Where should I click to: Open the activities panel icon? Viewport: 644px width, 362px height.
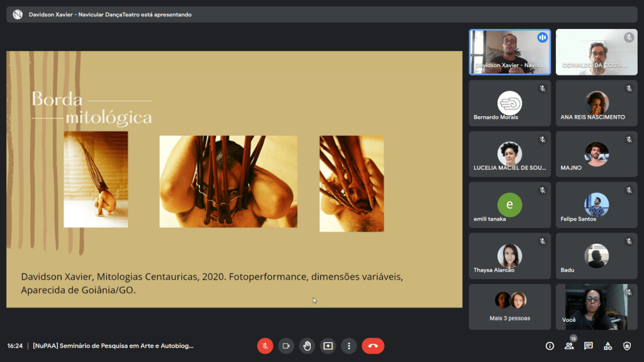click(x=608, y=346)
